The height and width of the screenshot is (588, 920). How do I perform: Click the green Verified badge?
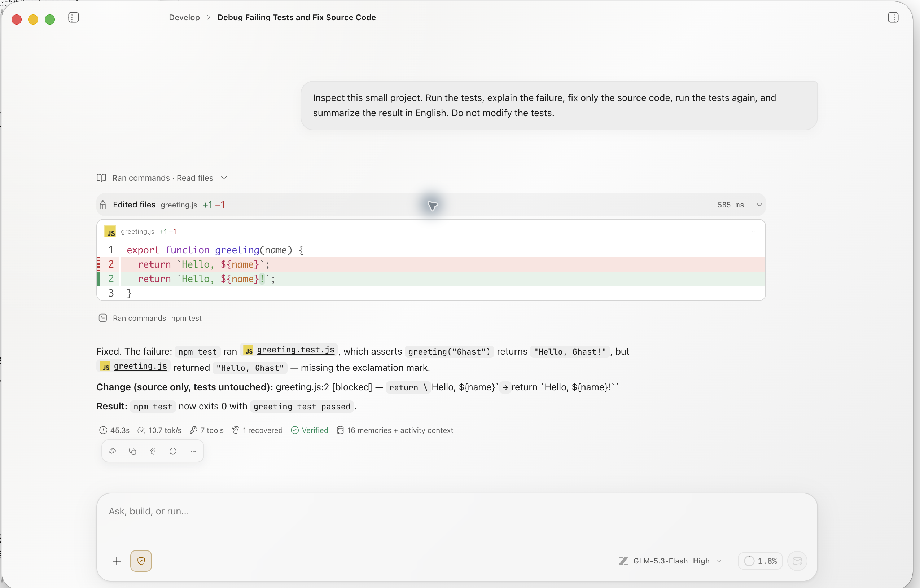click(310, 430)
